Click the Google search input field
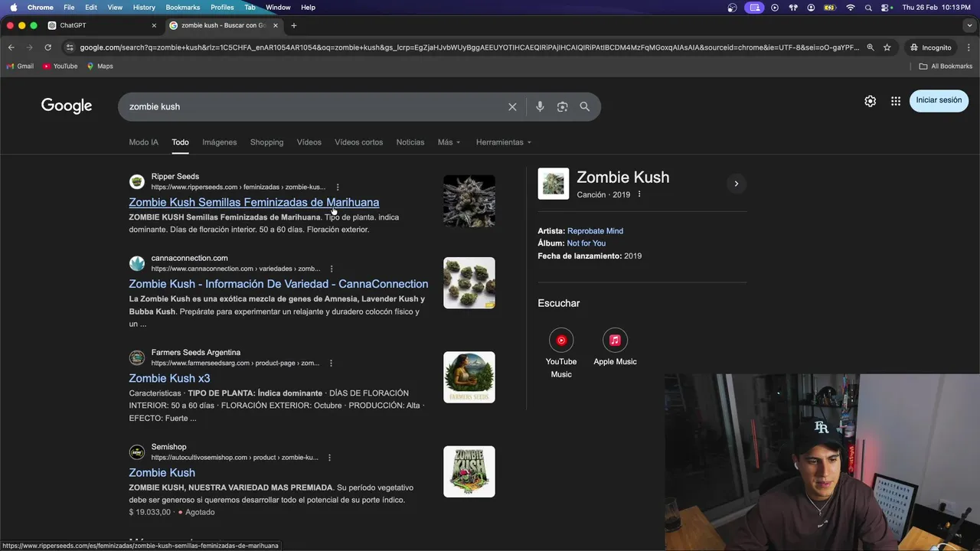This screenshot has height=551, width=980. click(x=314, y=106)
